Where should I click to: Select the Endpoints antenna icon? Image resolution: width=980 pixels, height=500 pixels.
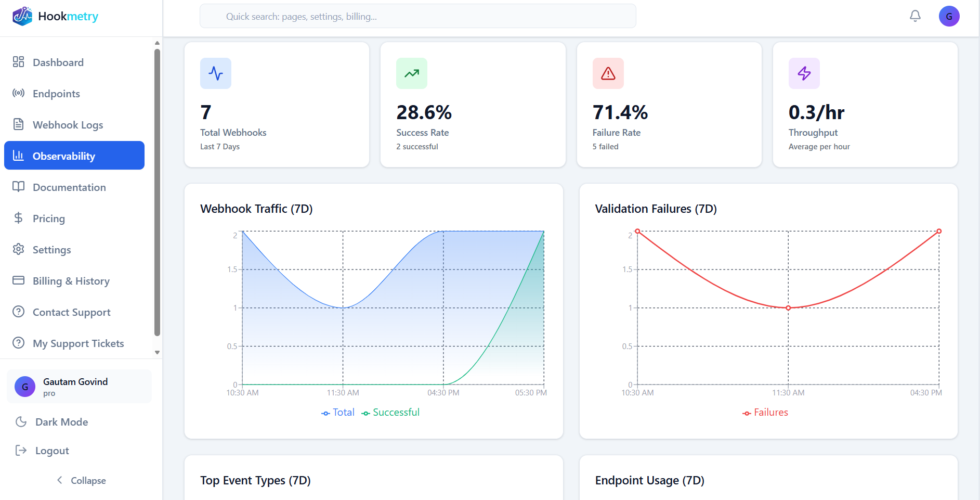[19, 93]
